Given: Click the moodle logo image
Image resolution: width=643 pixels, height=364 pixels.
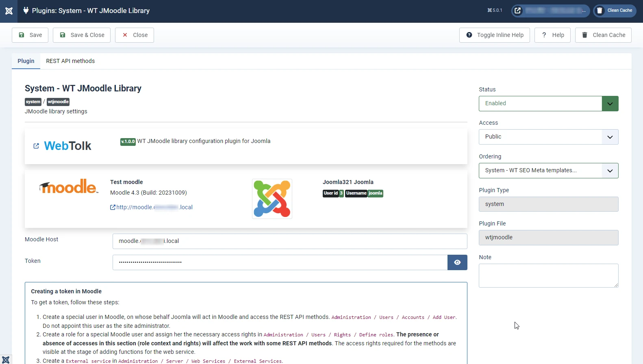Looking at the screenshot, I should 69,186.
